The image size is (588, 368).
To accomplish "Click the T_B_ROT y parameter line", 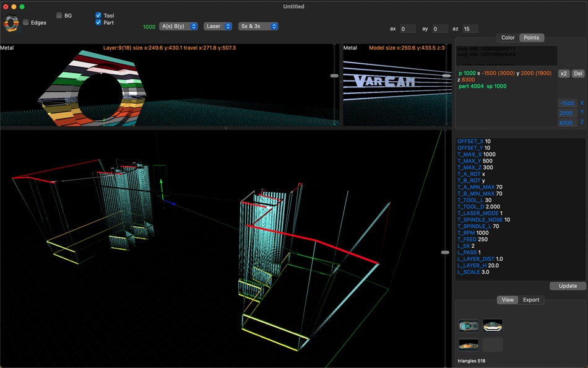I will tap(471, 181).
